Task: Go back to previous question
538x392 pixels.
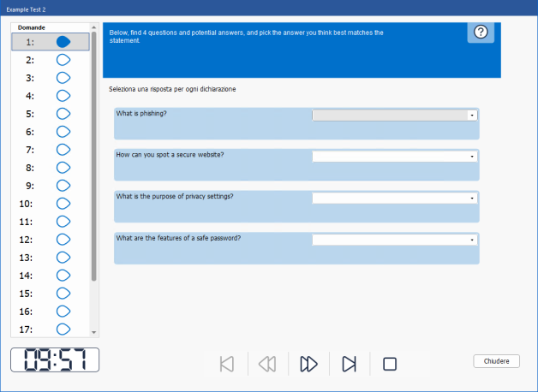Action: point(267,364)
